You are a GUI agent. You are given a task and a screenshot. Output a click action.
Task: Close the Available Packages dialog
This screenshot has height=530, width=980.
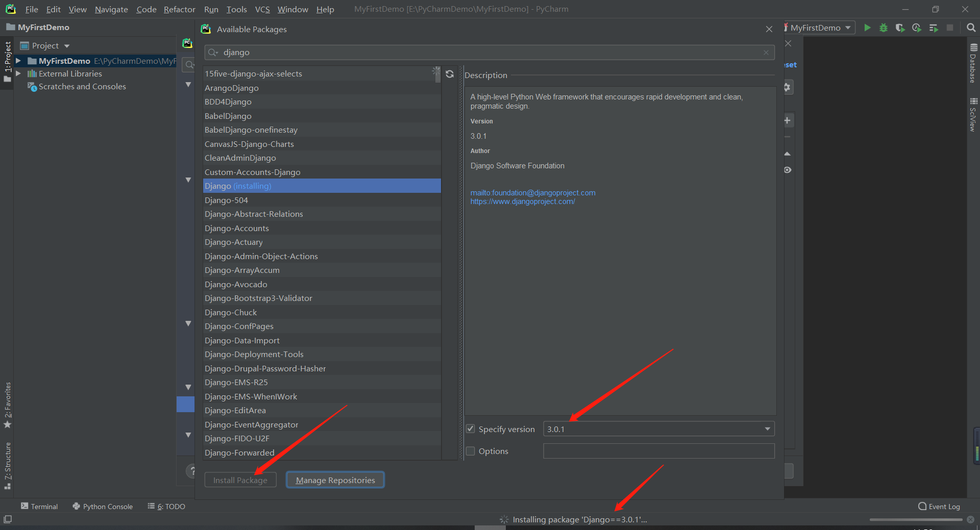click(x=769, y=29)
